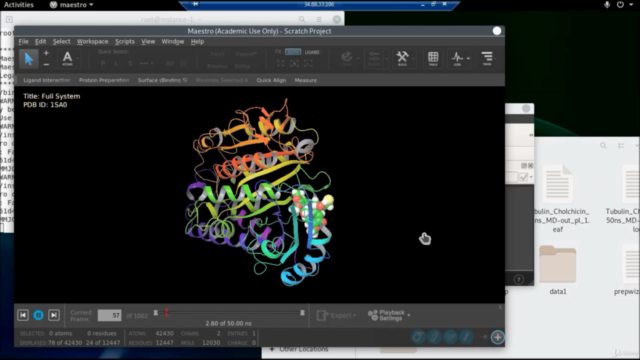Click the search icon in terminal window header
Image resolution: width=640 pixels, height=360 pixels.
(x=302, y=19)
